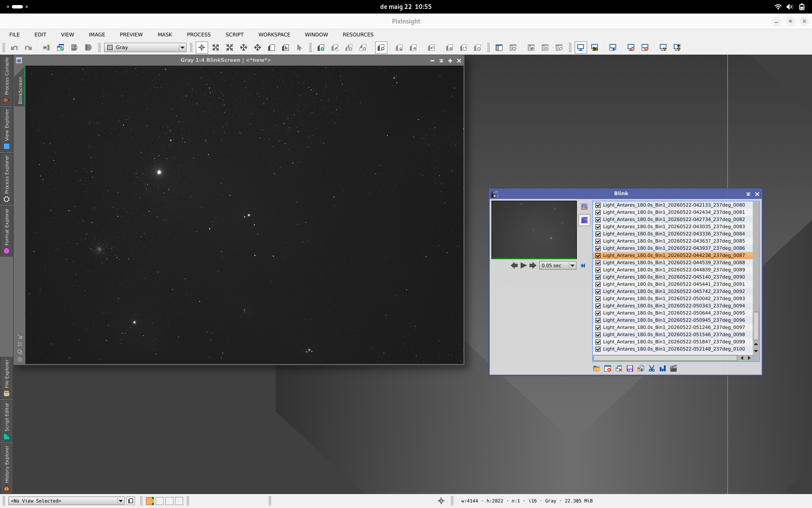This screenshot has height=508, width=812.
Task: Toggle Blink histogram auto-stretch icon
Action: coord(584,207)
